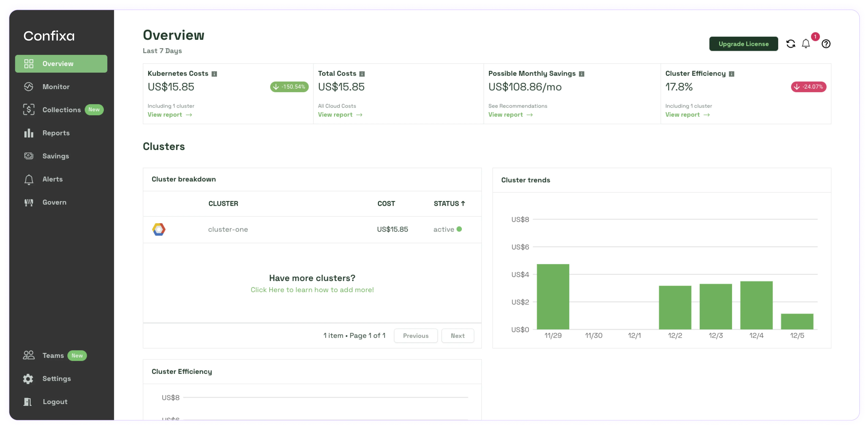868x428 pixels.
Task: Open Kubernetes Costs View report link
Action: pyautogui.click(x=169, y=115)
